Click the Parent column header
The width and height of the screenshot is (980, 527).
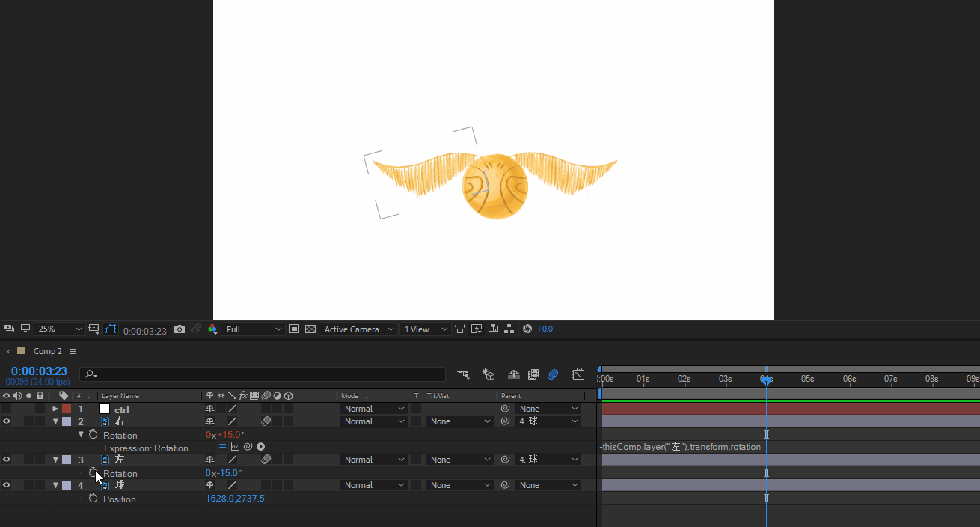(x=511, y=396)
